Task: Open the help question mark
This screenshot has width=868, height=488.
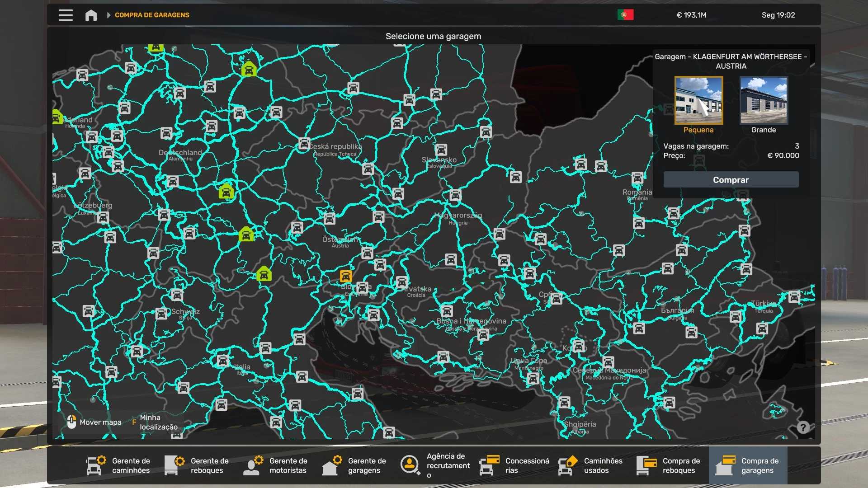Action: point(803,427)
